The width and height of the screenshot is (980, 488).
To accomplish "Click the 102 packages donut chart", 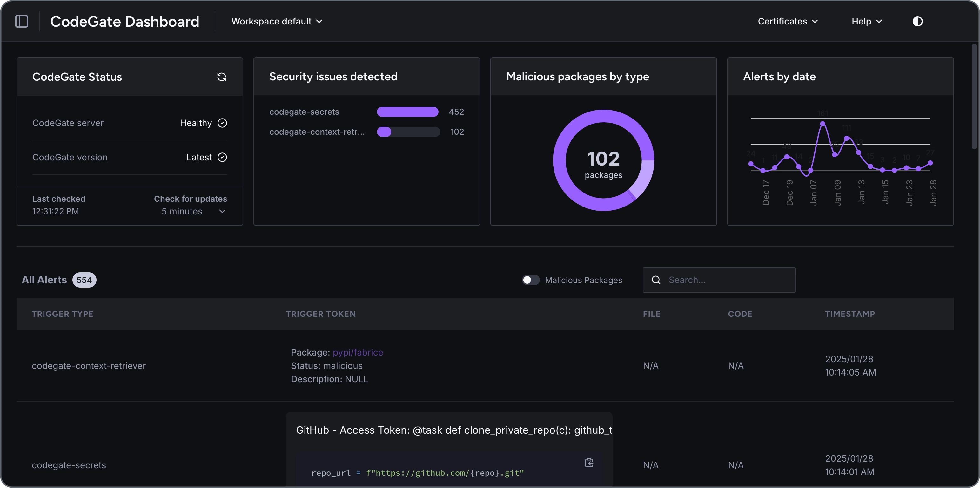I will (x=603, y=160).
